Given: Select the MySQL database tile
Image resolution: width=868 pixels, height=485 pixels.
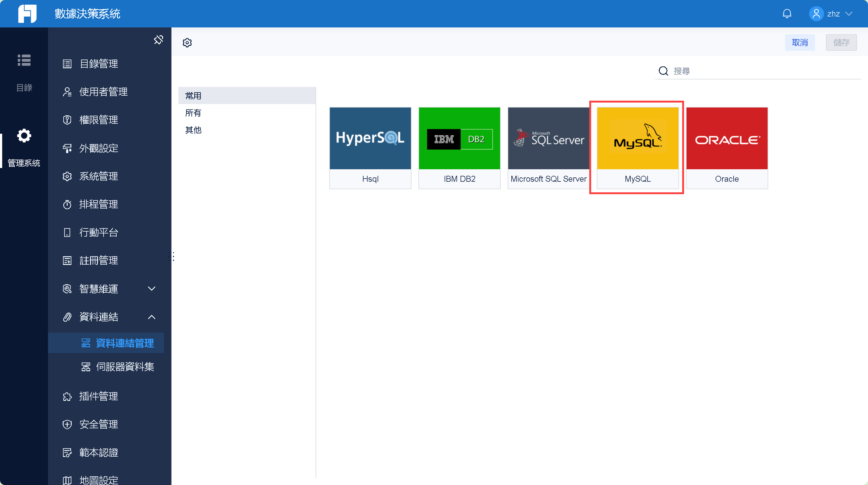Looking at the screenshot, I should click(x=638, y=148).
